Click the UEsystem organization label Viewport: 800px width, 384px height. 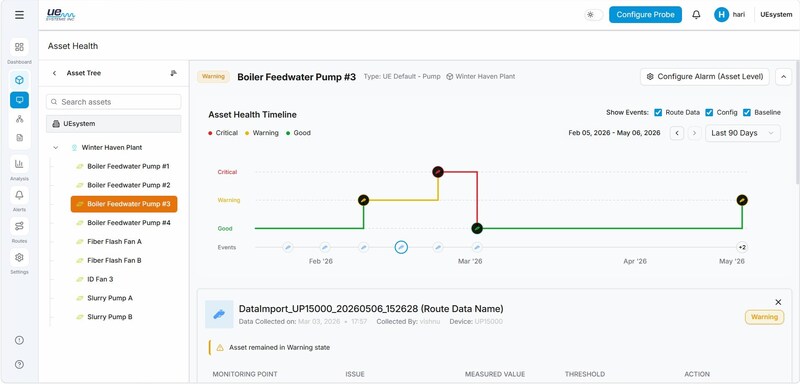[x=776, y=15]
